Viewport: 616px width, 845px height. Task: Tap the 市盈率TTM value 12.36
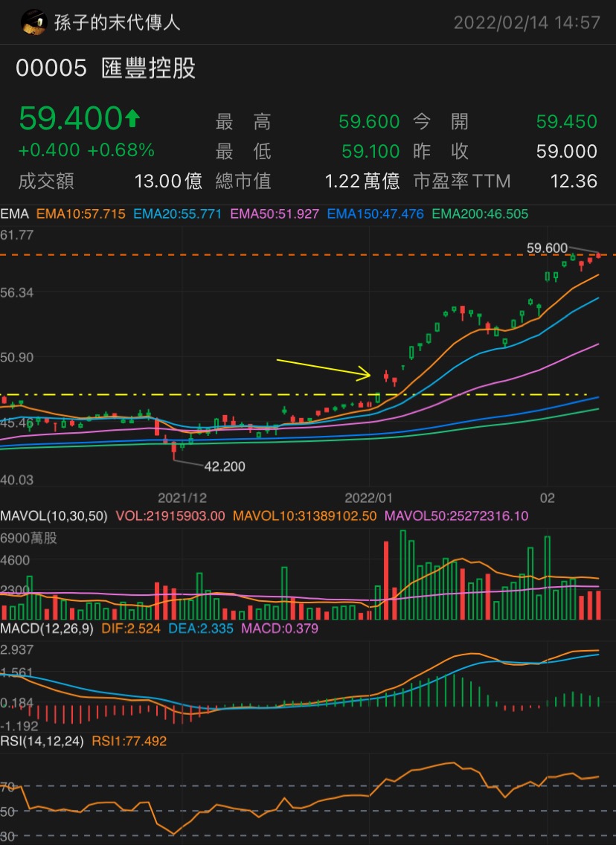(x=574, y=181)
